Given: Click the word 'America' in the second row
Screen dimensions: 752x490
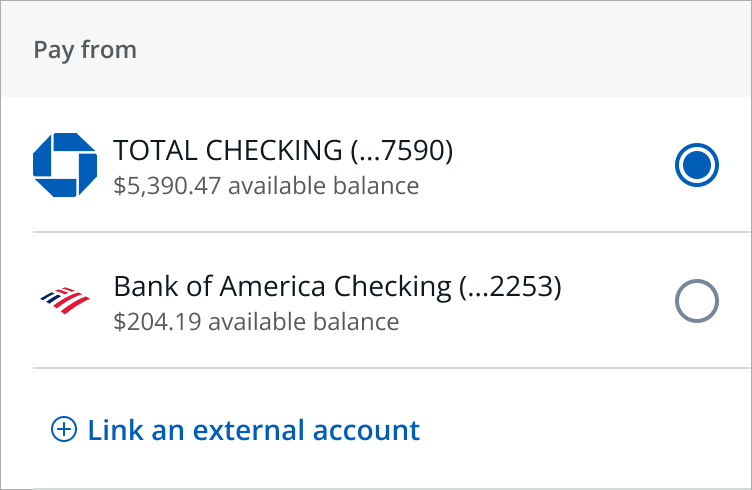Looking at the screenshot, I should (272, 286).
